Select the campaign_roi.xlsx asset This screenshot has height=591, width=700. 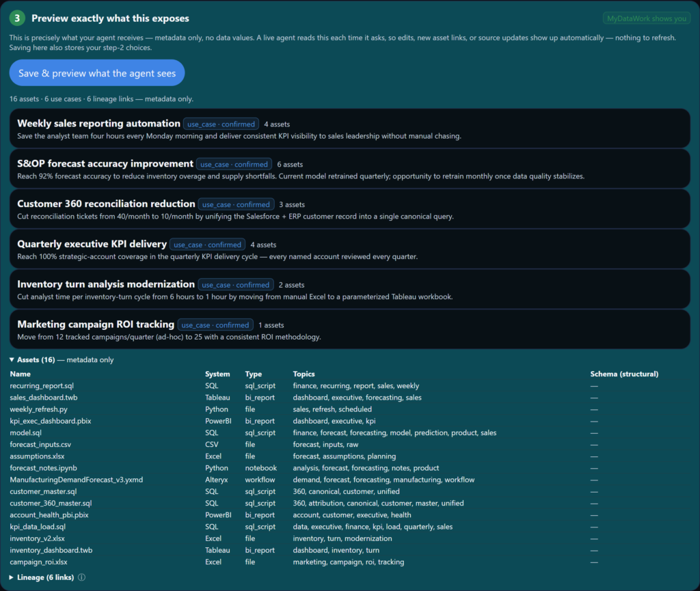[x=38, y=562]
